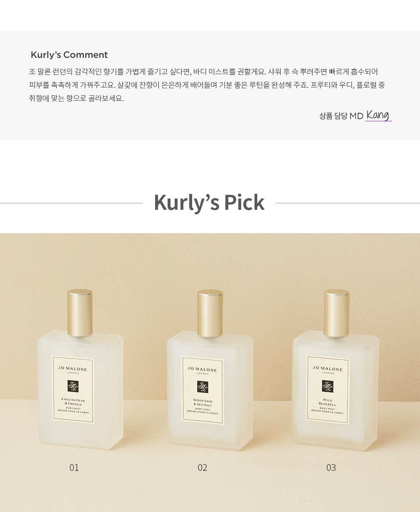Select the English Pear & Freesia bottle
The height and width of the screenshot is (512, 420).
tap(80, 370)
